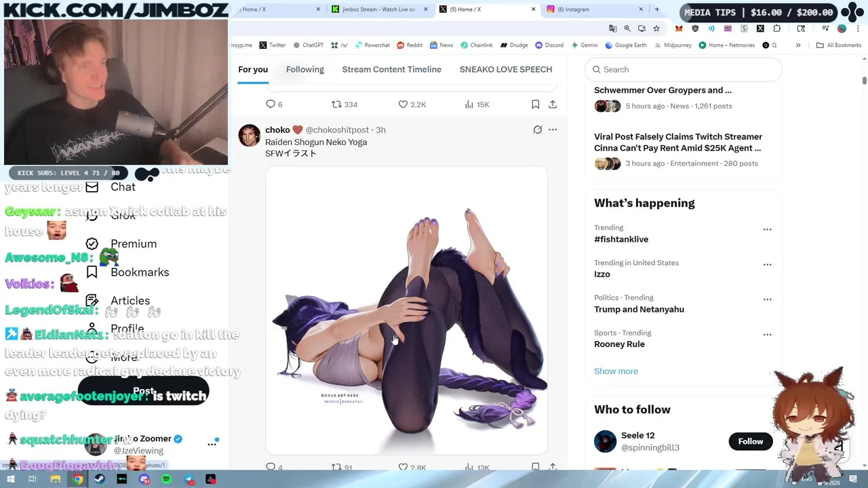Open Spotify from the taskbar
This screenshot has width=868, height=488.
[x=167, y=479]
